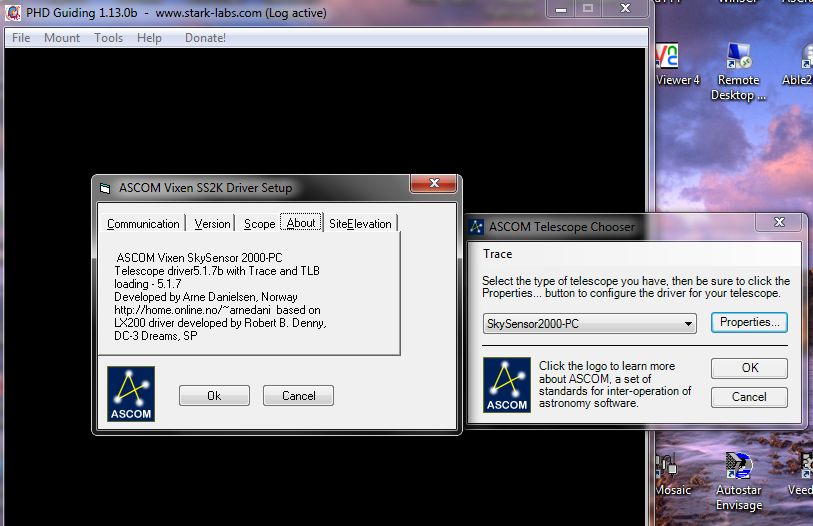Click the PHD Guiding title bar icon
The height and width of the screenshot is (526, 813).
pos(12,12)
